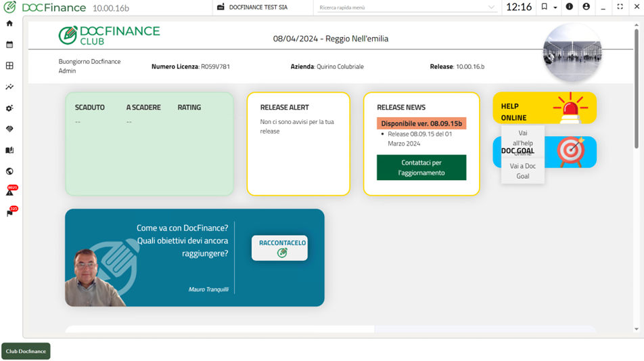This screenshot has height=361, width=644.
Task: Click the DOCFINANCE TEST SIA label
Action: click(258, 7)
